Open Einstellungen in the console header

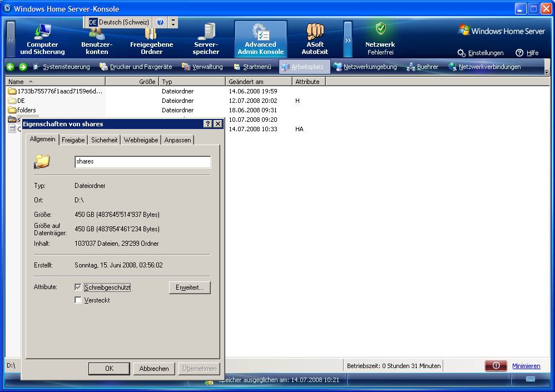tap(480, 53)
